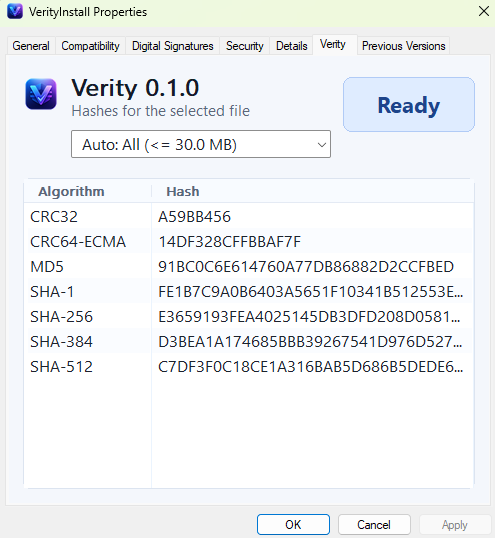
Task: Click the Ready status button
Action: click(x=409, y=105)
